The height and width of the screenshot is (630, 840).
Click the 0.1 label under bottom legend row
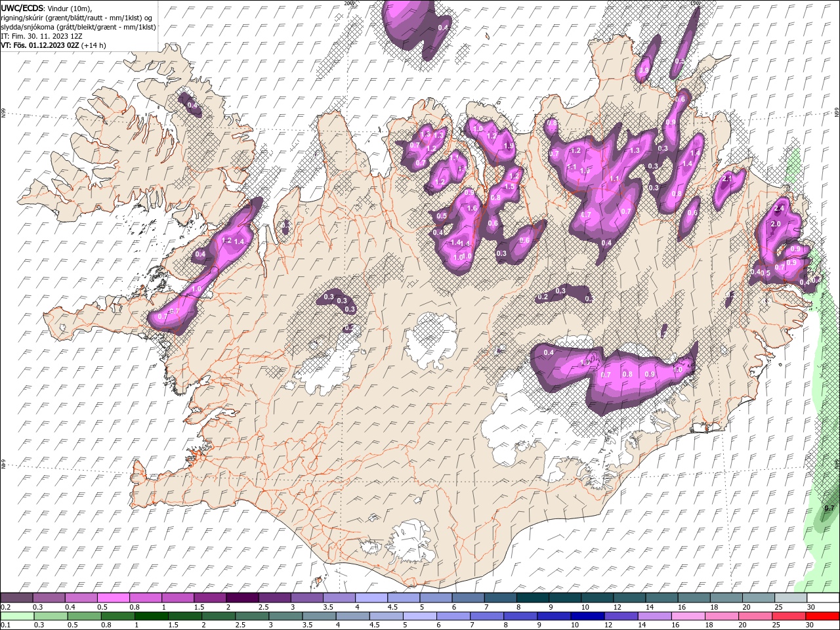[5, 625]
